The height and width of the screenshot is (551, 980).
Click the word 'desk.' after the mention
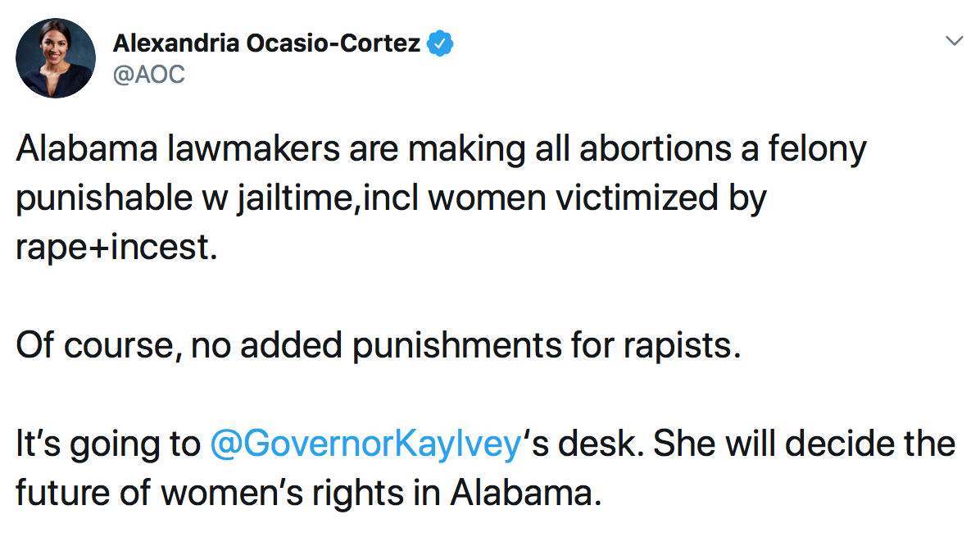point(601,444)
